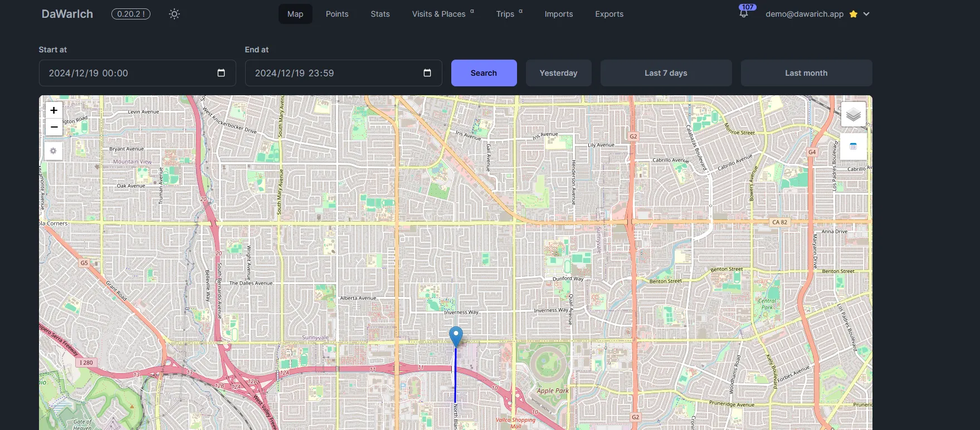Open map settings gear
The image size is (980, 430).
click(53, 151)
